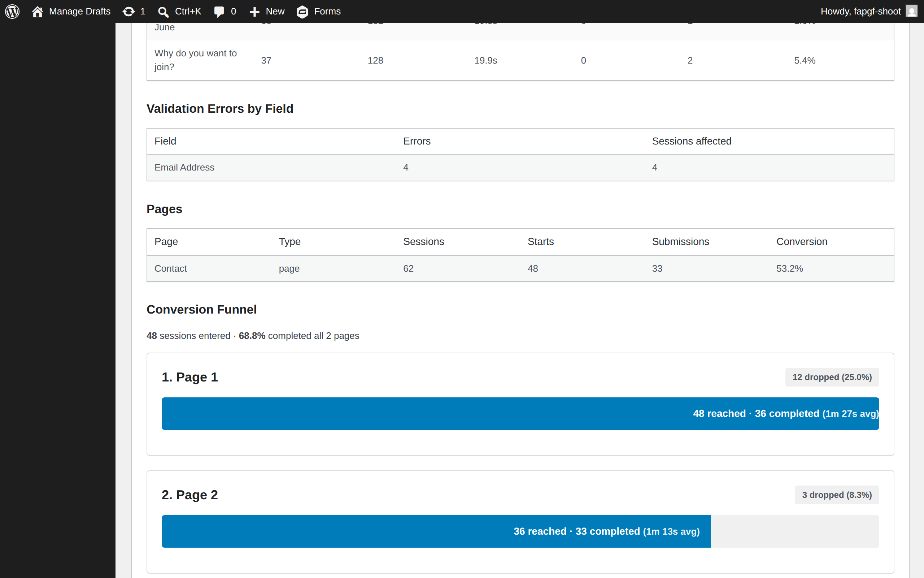Click the '68.8%' completed summary text

pos(252,336)
